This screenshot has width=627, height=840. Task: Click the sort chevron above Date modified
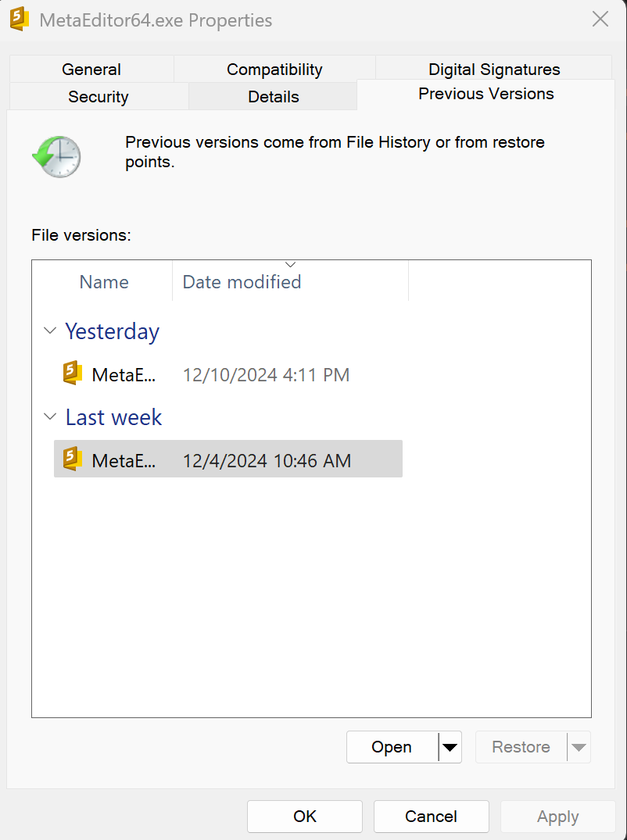click(291, 264)
